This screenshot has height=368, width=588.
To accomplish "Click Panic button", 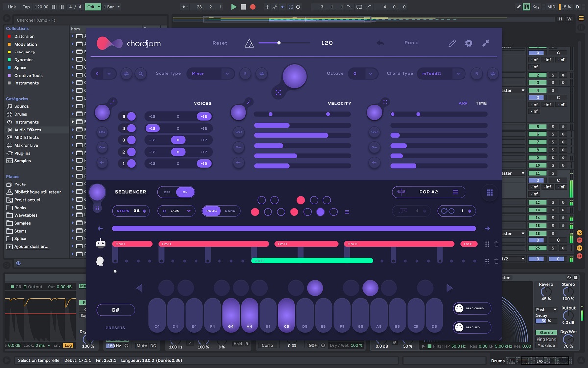I will click(411, 43).
